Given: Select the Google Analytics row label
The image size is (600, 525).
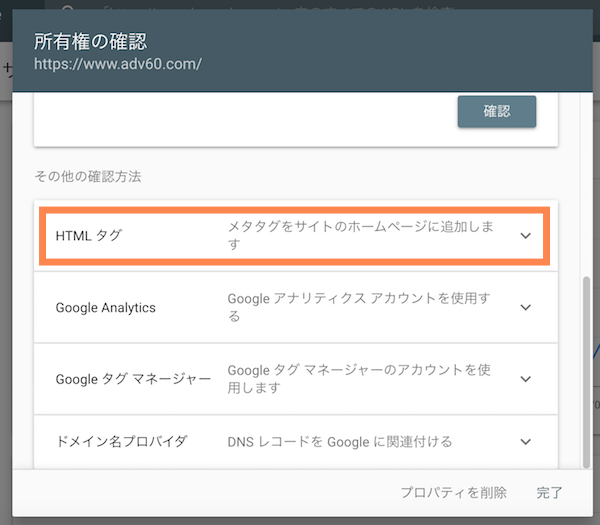Looking at the screenshot, I should click(106, 308).
